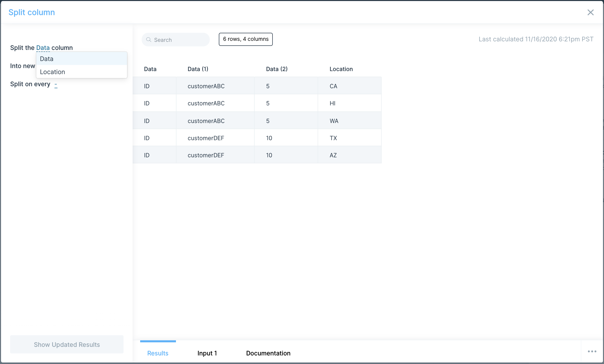Viewport: 604px width, 364px height.
Task: Select the AZ location cell
Action: 350,155
